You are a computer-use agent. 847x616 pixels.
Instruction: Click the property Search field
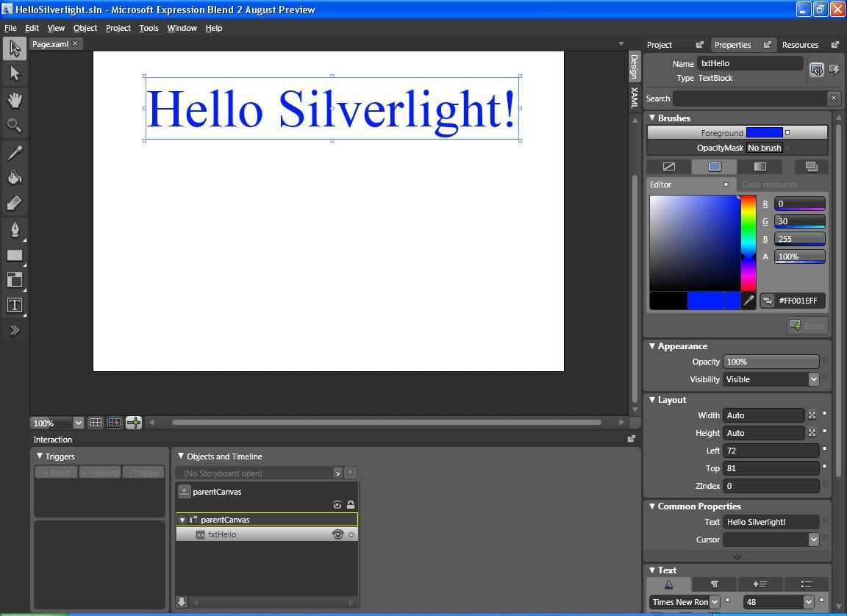(x=750, y=99)
